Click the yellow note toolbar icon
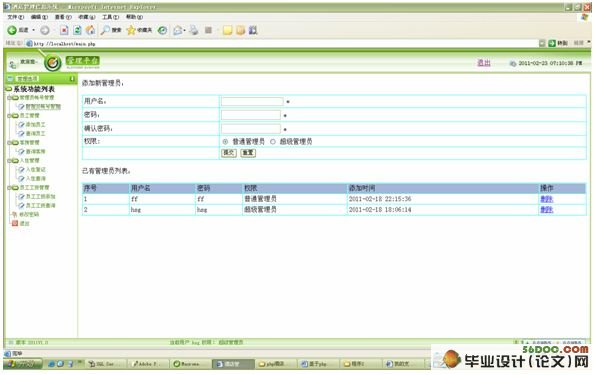This screenshot has width=597, height=375. (228, 30)
